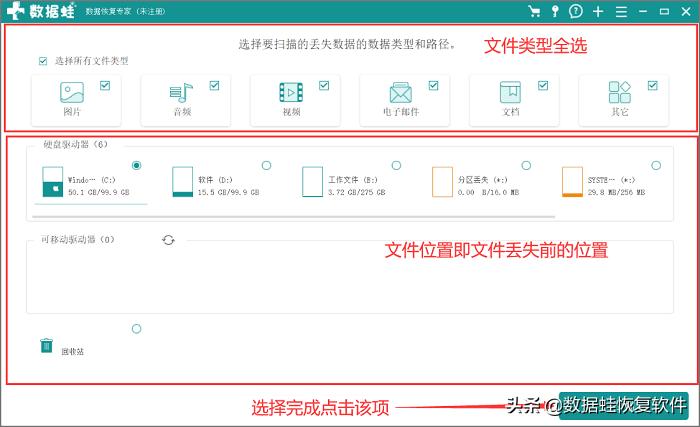Select the SYSTEM partition radio button

pos(656,165)
